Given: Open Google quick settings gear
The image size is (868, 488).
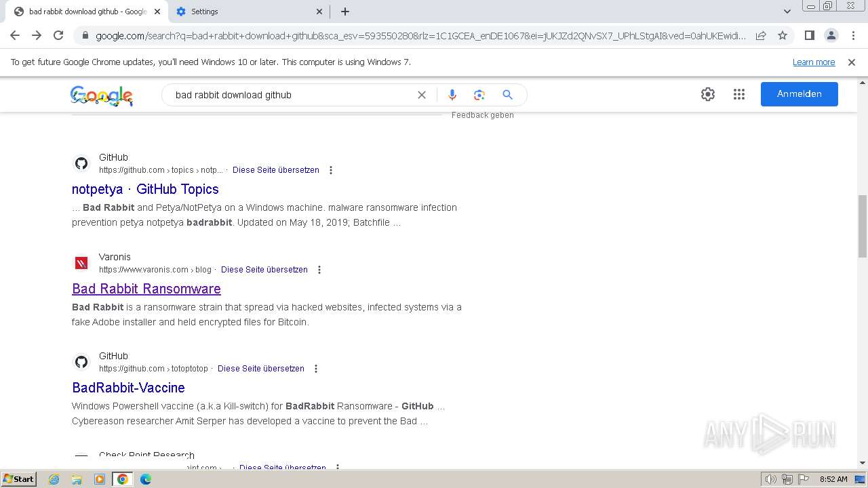Looking at the screenshot, I should tap(708, 94).
